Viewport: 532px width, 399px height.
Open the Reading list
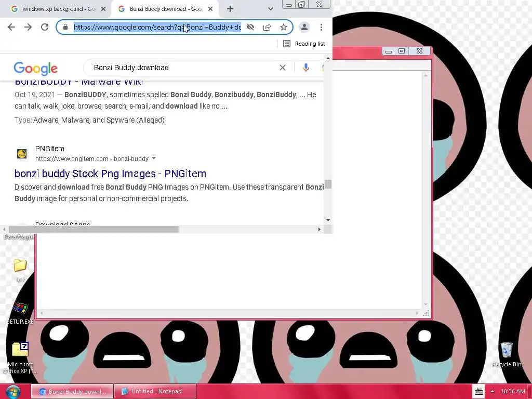click(x=304, y=44)
